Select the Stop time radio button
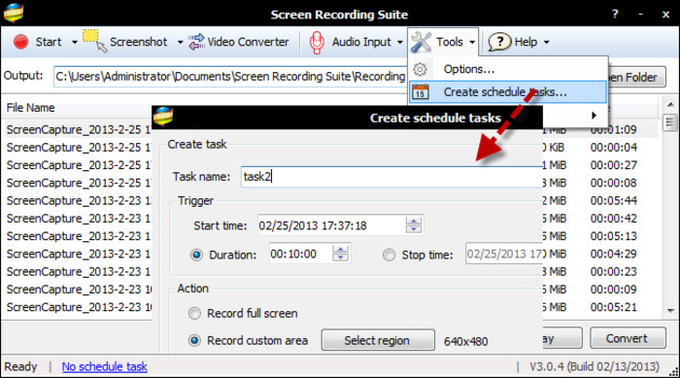Viewport: 680px width, 378px height. (x=389, y=255)
